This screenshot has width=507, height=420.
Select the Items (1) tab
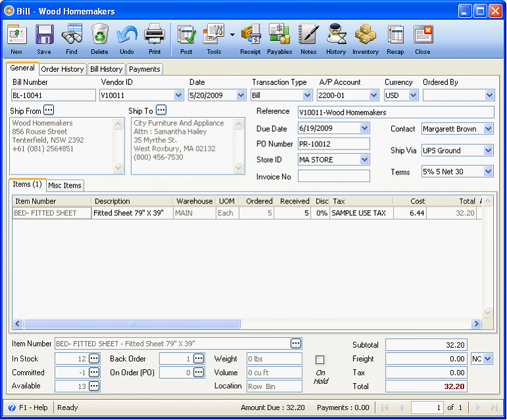click(27, 184)
